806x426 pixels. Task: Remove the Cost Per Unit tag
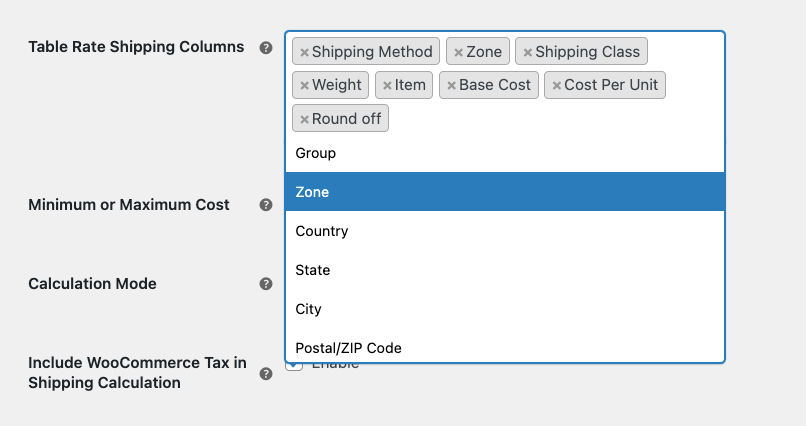[x=556, y=85]
